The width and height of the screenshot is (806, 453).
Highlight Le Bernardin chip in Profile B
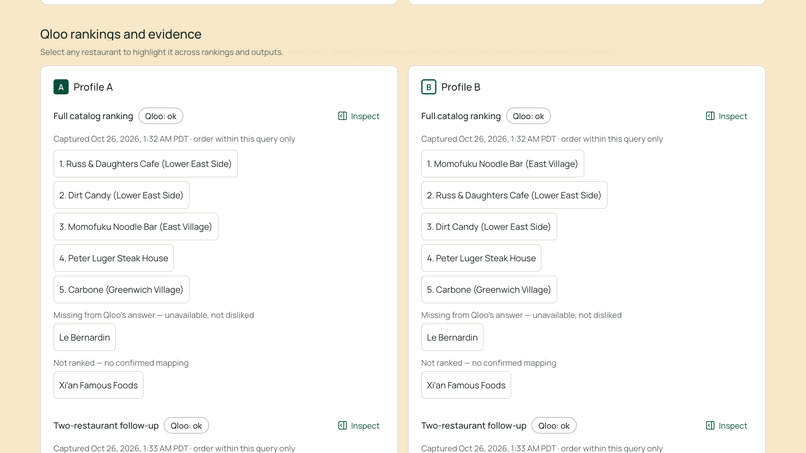(x=452, y=337)
